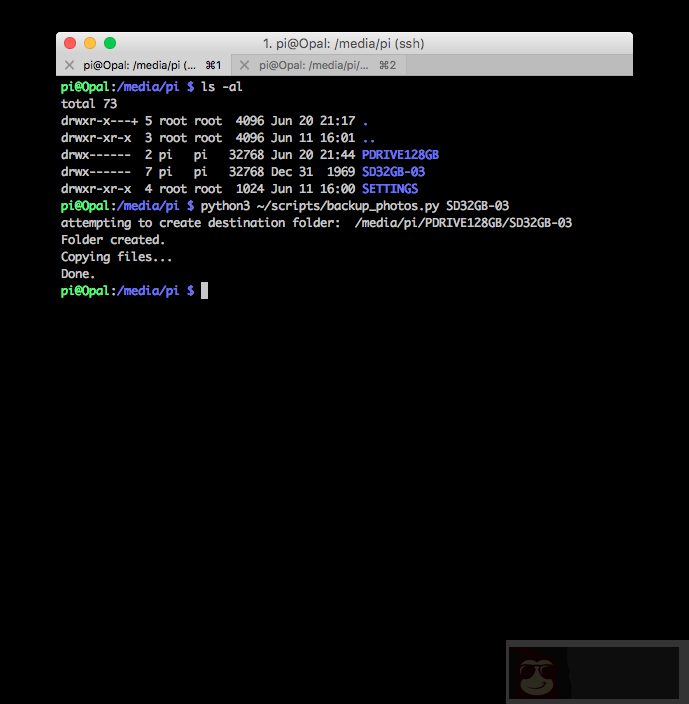Click the green fullscreen window button
Viewport: 689px width, 704px height.
click(x=110, y=43)
